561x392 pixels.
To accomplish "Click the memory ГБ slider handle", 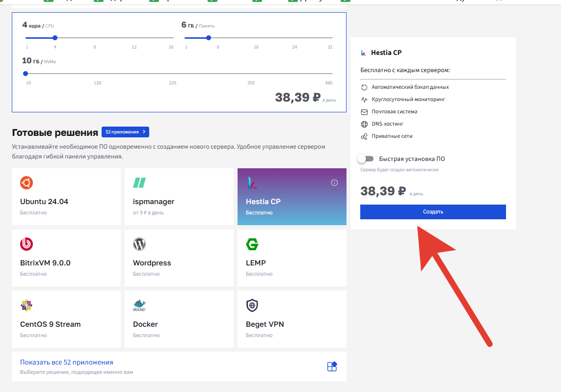I will (x=209, y=38).
